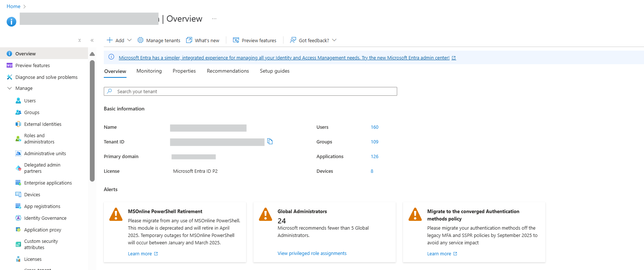Open Learn more for Authentication methods migration
Screen dimensions: 644x270
point(442,253)
